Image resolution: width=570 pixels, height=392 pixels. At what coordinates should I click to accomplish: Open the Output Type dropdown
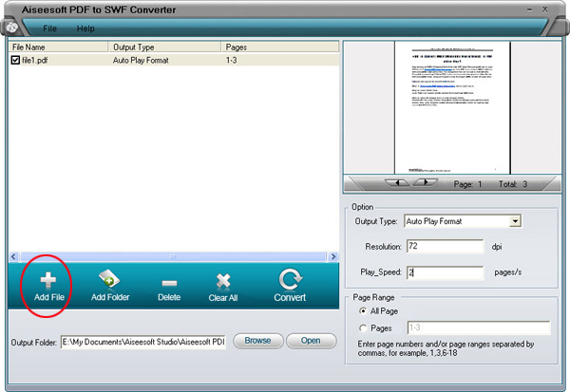coord(515,221)
